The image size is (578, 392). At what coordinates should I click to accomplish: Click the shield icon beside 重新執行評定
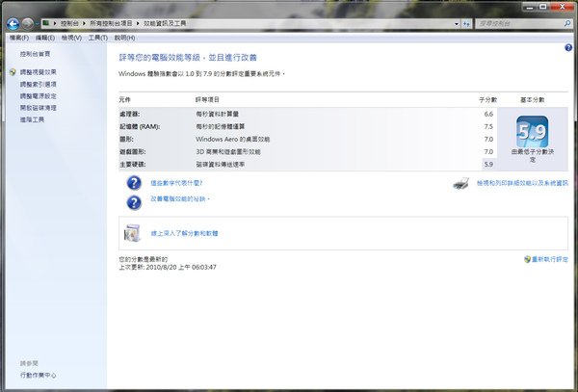[x=527, y=259]
